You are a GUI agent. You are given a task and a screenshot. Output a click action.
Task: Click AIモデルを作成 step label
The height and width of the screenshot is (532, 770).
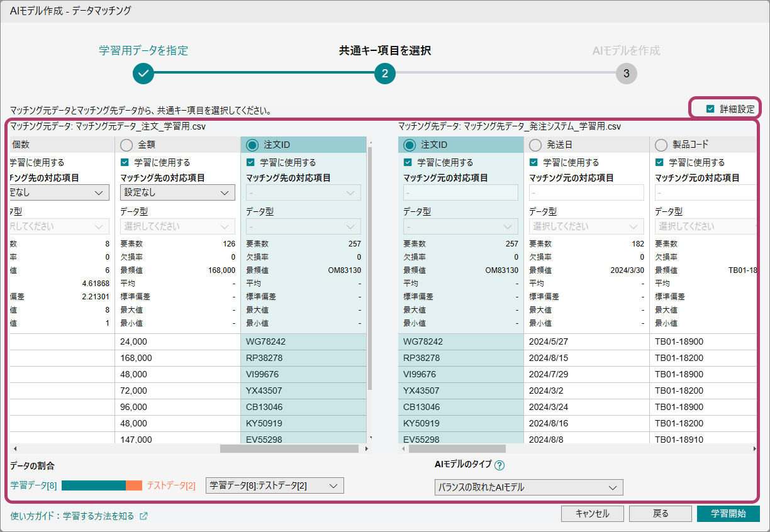627,50
